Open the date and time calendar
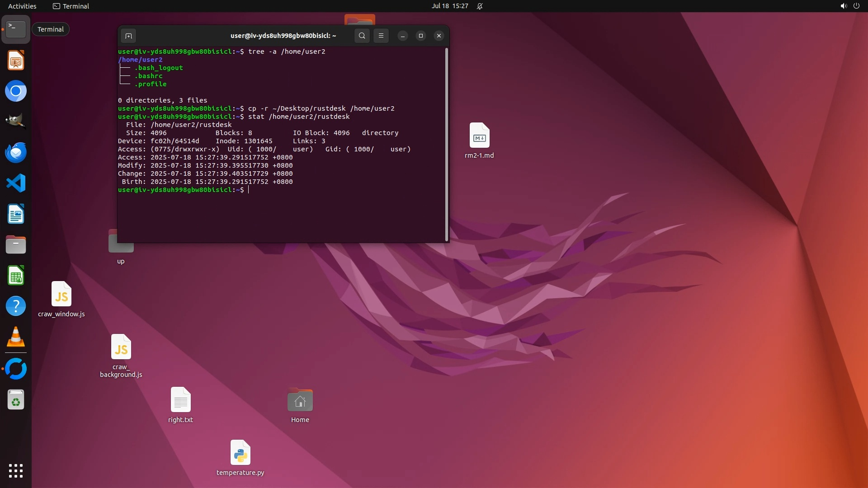This screenshot has width=868, height=488. pyautogui.click(x=449, y=6)
